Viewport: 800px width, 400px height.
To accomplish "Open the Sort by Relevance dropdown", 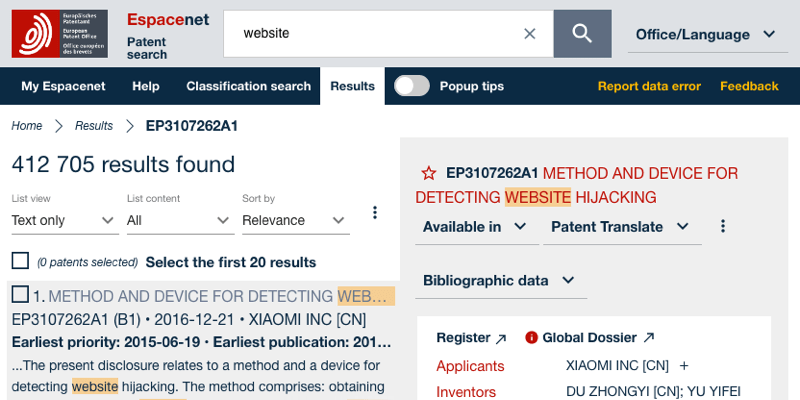I will [295, 220].
